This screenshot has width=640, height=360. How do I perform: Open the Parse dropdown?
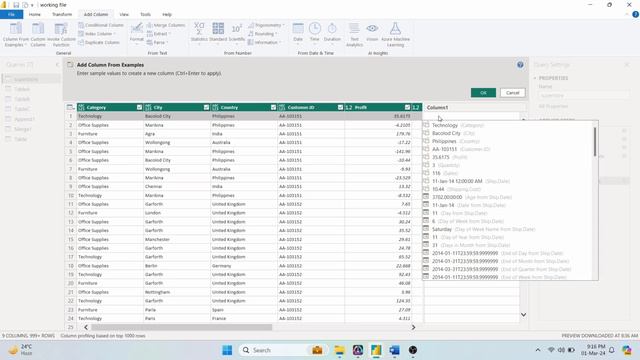click(167, 42)
